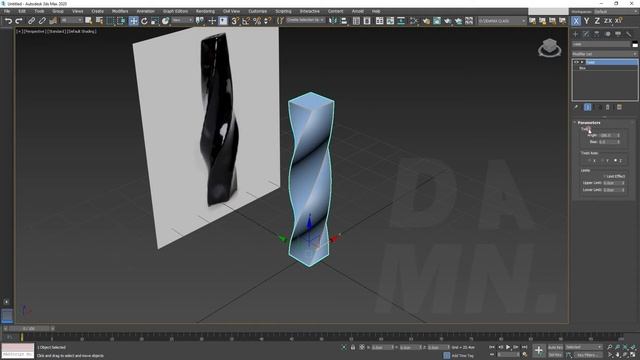The height and width of the screenshot is (360, 640).
Task: Click the Twist Angle value field
Action: click(607, 135)
